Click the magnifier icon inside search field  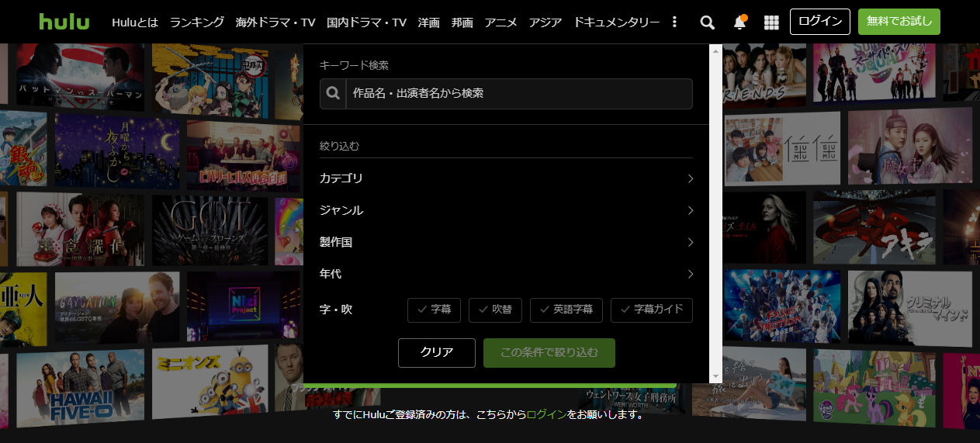point(333,93)
